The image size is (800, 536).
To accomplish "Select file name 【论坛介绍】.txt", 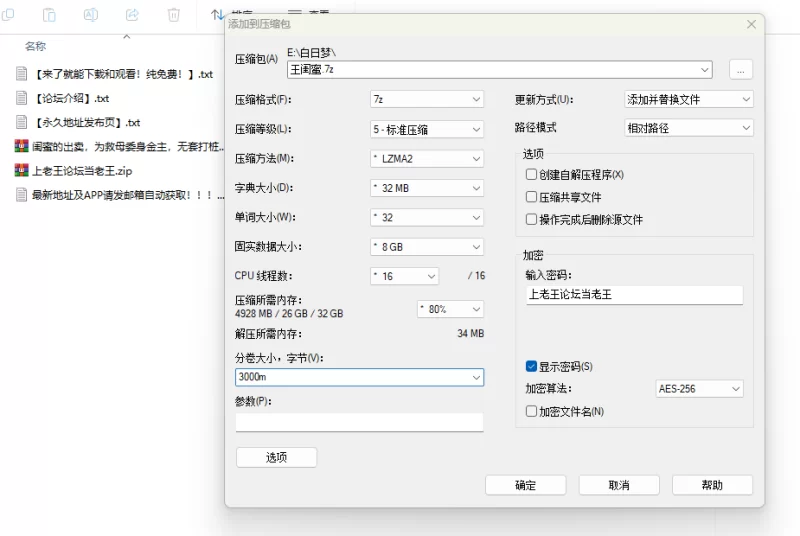I will [71, 98].
